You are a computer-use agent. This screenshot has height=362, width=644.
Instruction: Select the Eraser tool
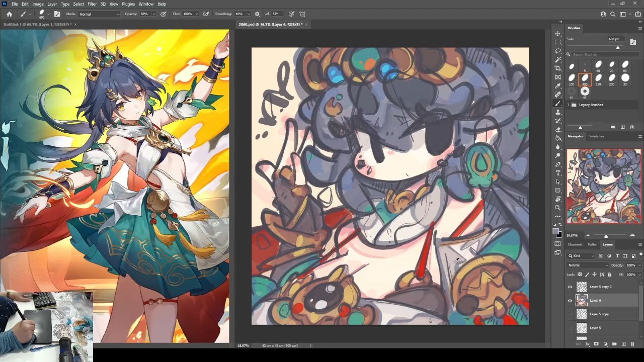pos(557,129)
